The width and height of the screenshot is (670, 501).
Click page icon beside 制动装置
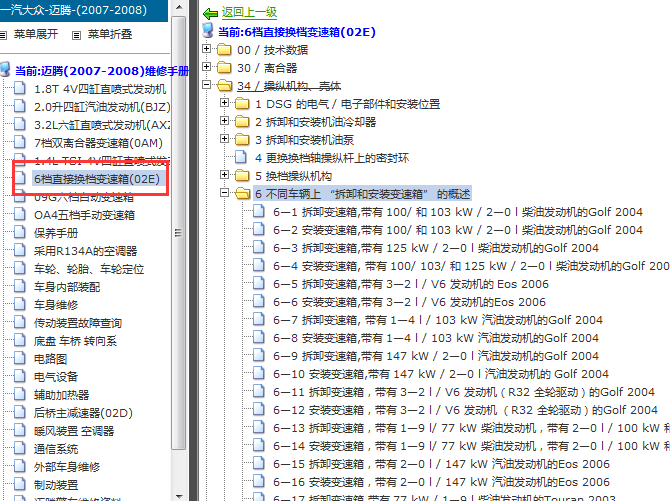pyautogui.click(x=20, y=484)
